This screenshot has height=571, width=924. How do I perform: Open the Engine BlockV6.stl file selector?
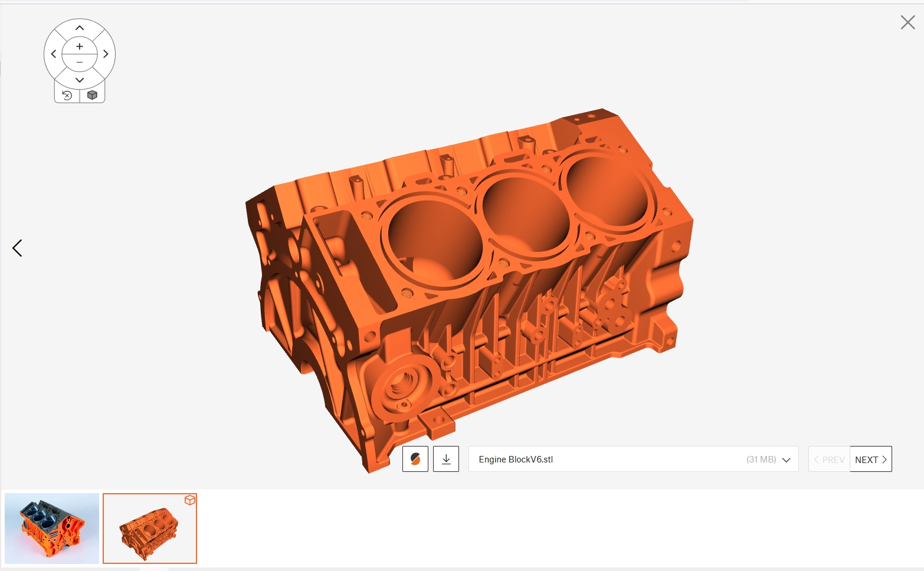click(608, 459)
